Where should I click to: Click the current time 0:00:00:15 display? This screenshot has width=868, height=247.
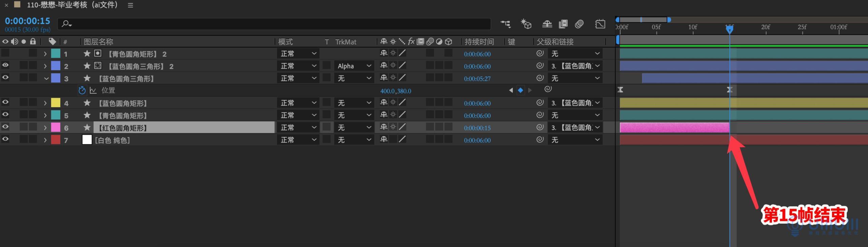coord(27,21)
